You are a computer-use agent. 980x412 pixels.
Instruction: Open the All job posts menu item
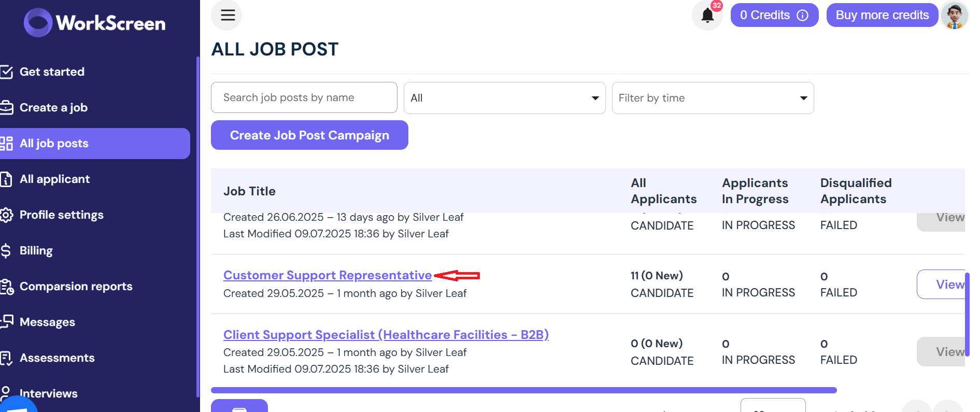(95, 144)
